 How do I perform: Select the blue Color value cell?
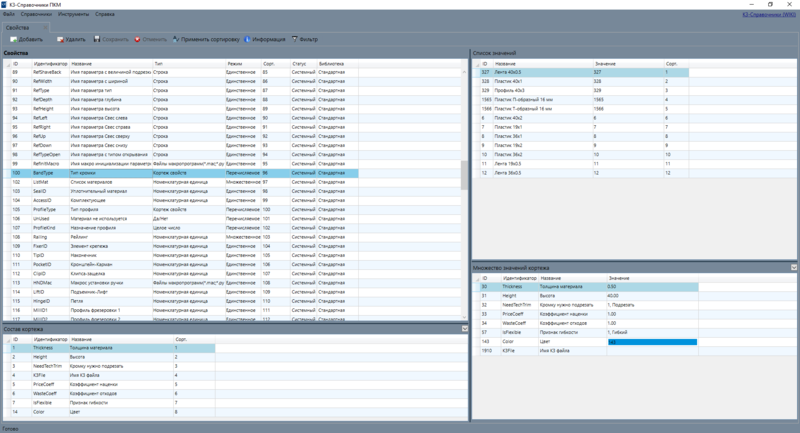point(652,342)
